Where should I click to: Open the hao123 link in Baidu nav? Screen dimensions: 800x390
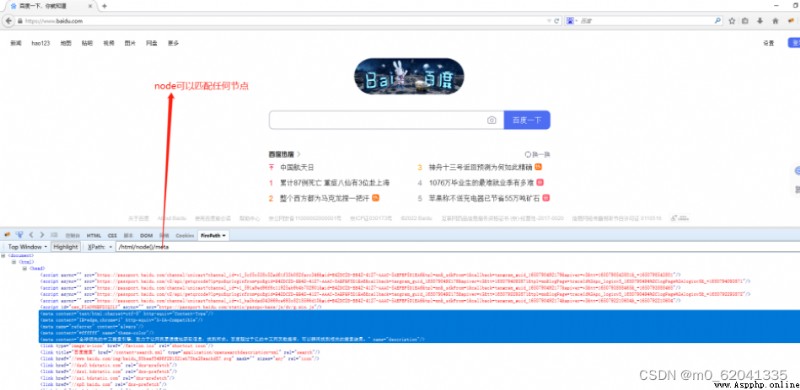41,43
